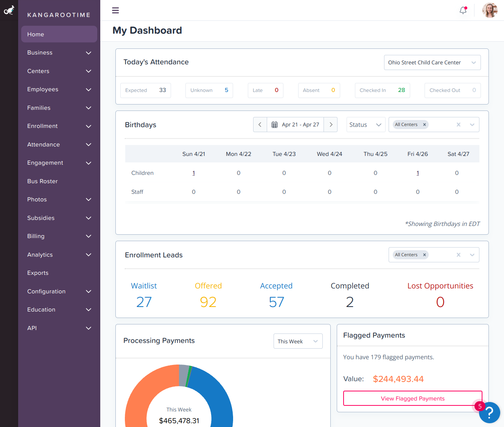
Task: Open the notifications bell icon
Action: (x=463, y=10)
